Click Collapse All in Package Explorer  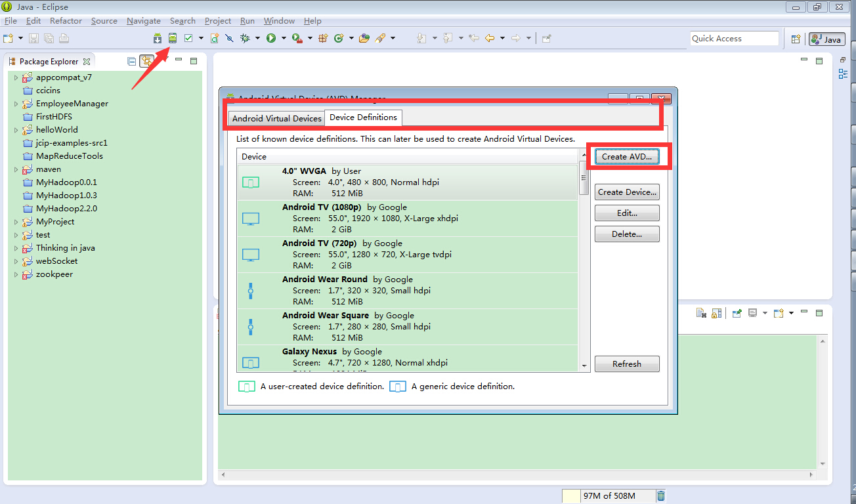pos(132,61)
